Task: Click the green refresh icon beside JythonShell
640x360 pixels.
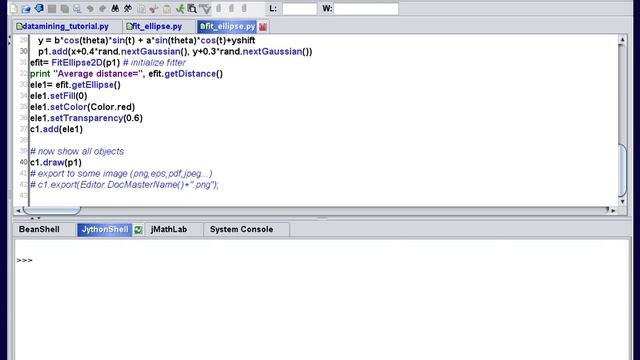Action: (x=138, y=230)
